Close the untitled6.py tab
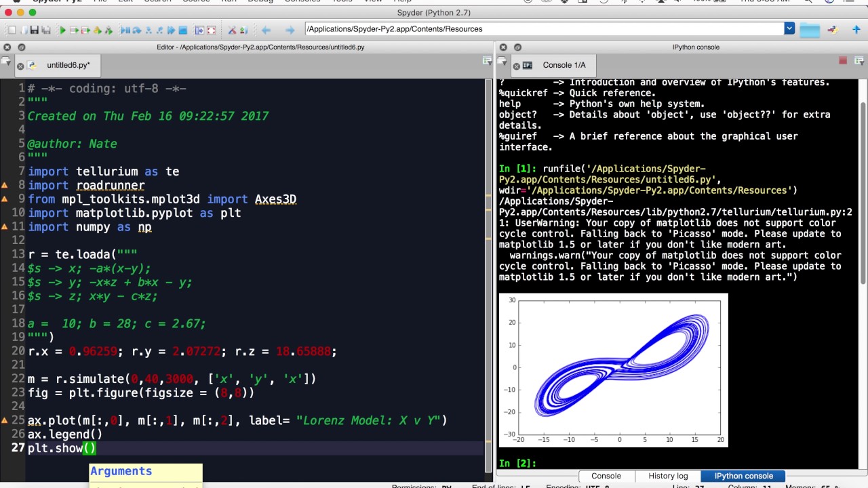This screenshot has width=868, height=488. click(x=20, y=66)
